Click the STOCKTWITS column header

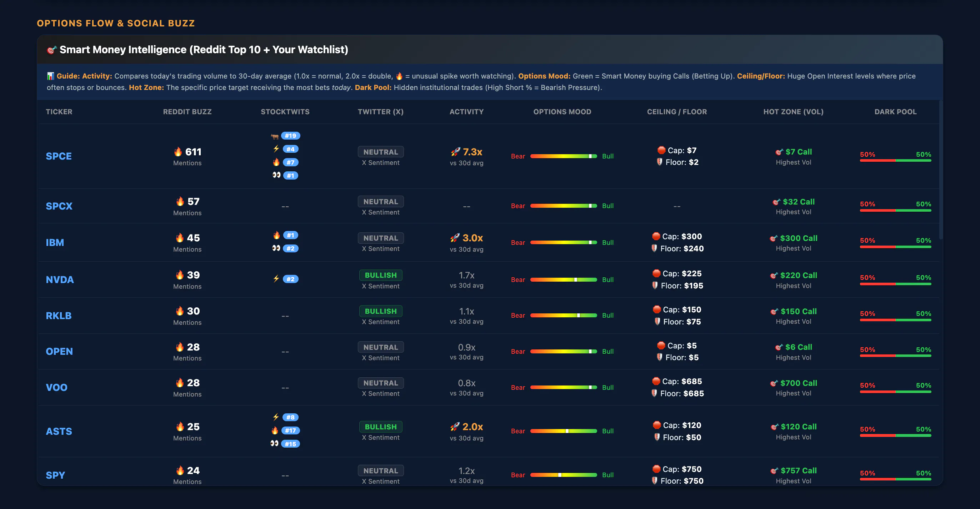[285, 112]
